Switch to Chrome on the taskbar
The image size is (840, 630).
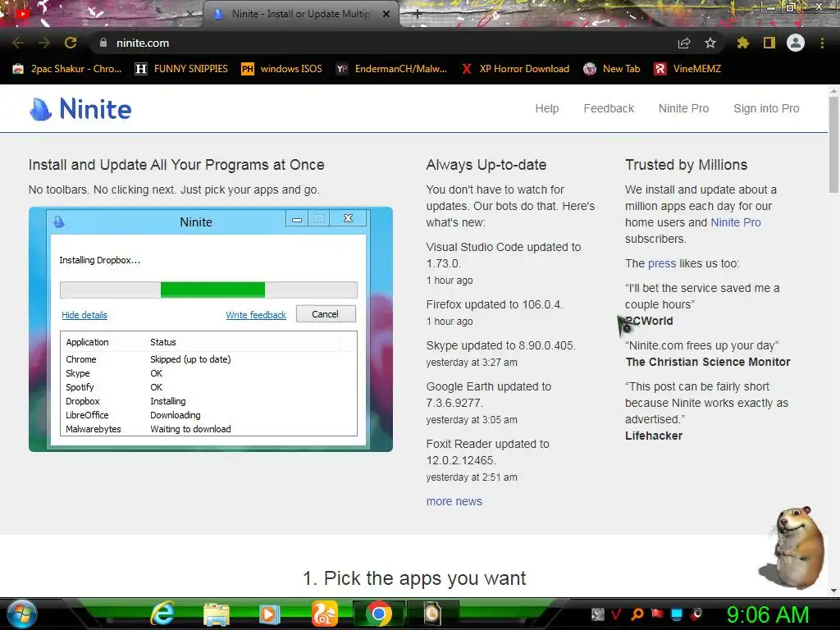[x=379, y=614]
